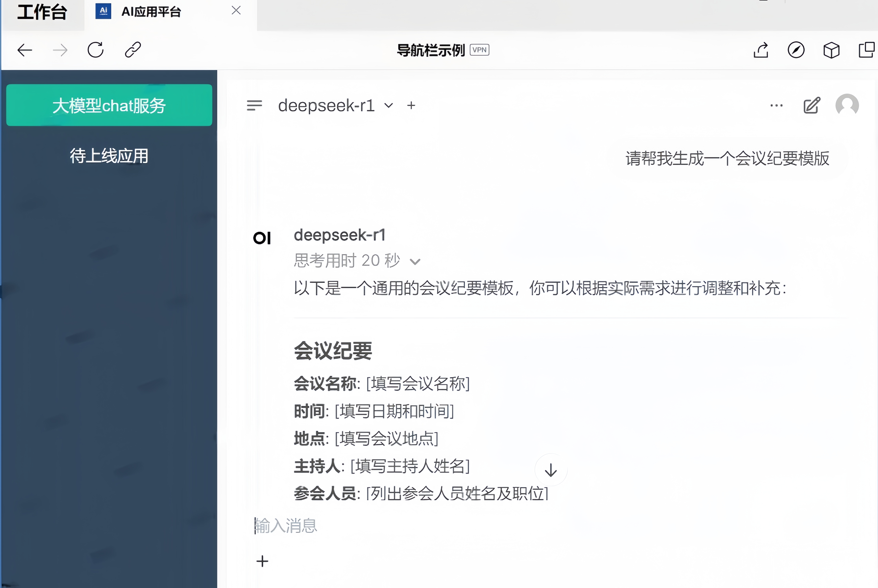Screen dimensions: 878x588
Task: Click the 3D cube icon
Action: pos(831,50)
